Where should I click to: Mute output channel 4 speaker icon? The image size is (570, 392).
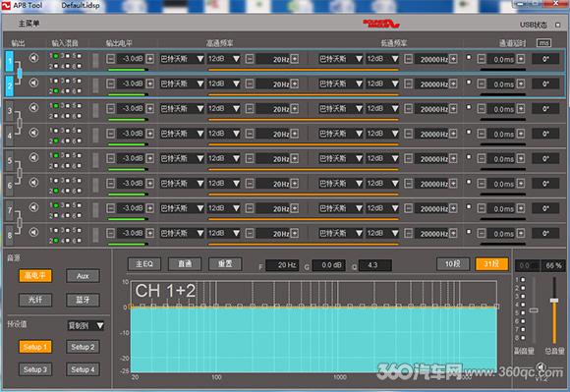(33, 133)
